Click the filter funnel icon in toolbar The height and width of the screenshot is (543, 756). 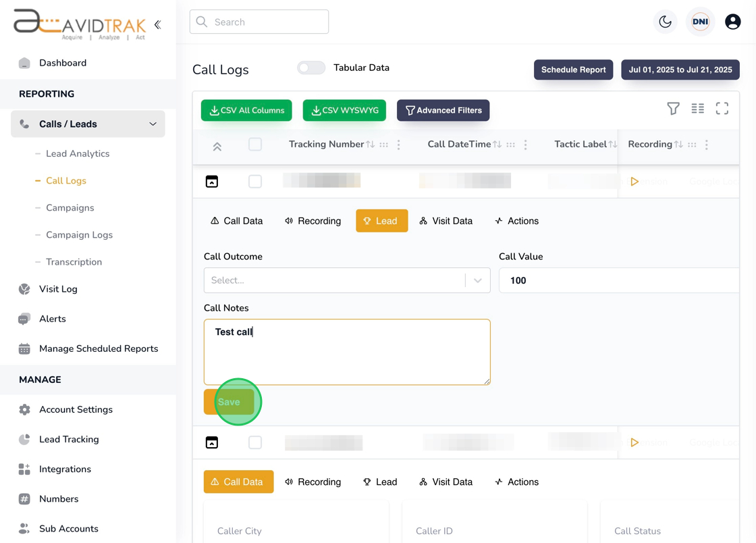pos(673,109)
